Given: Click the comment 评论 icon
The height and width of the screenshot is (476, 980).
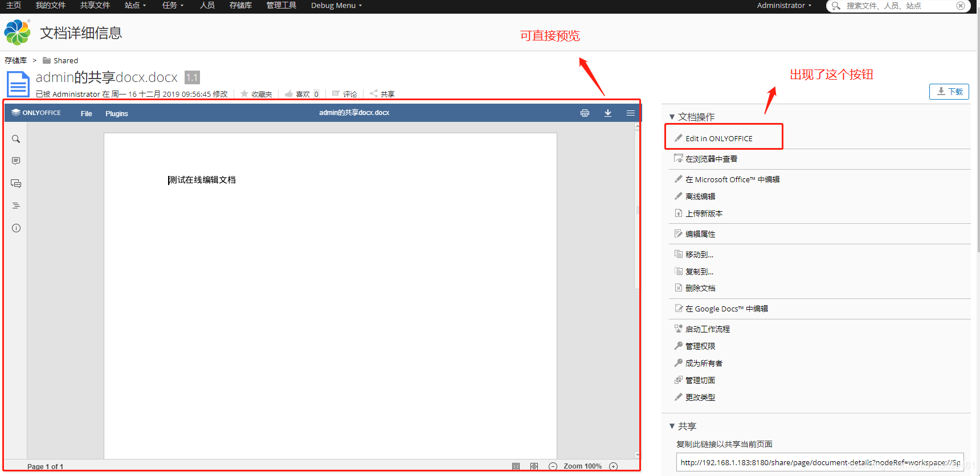Looking at the screenshot, I should tap(336, 93).
